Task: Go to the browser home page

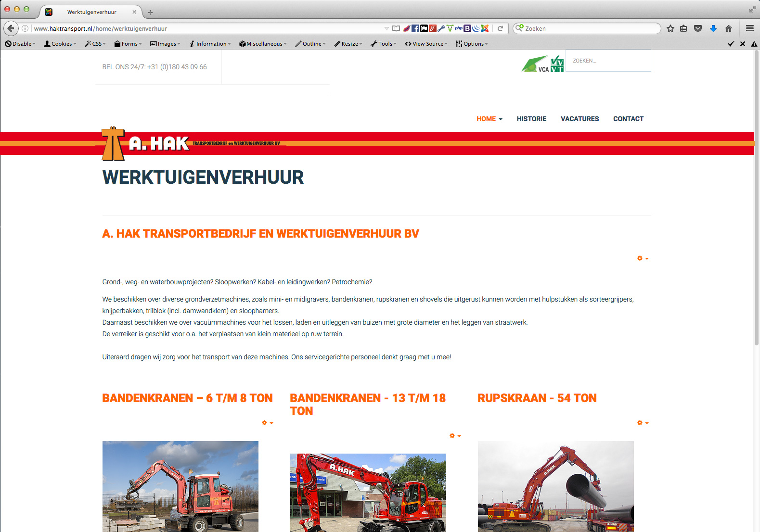Action: [729, 28]
